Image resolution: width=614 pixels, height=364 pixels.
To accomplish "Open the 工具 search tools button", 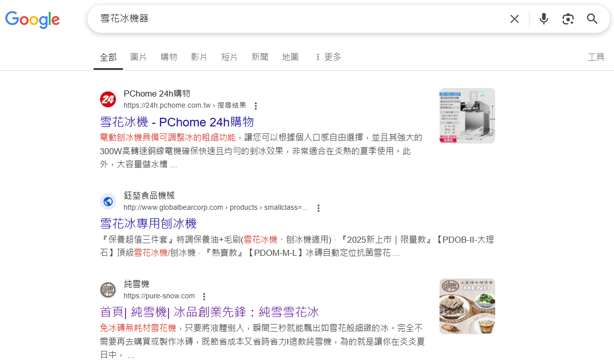I will (596, 57).
